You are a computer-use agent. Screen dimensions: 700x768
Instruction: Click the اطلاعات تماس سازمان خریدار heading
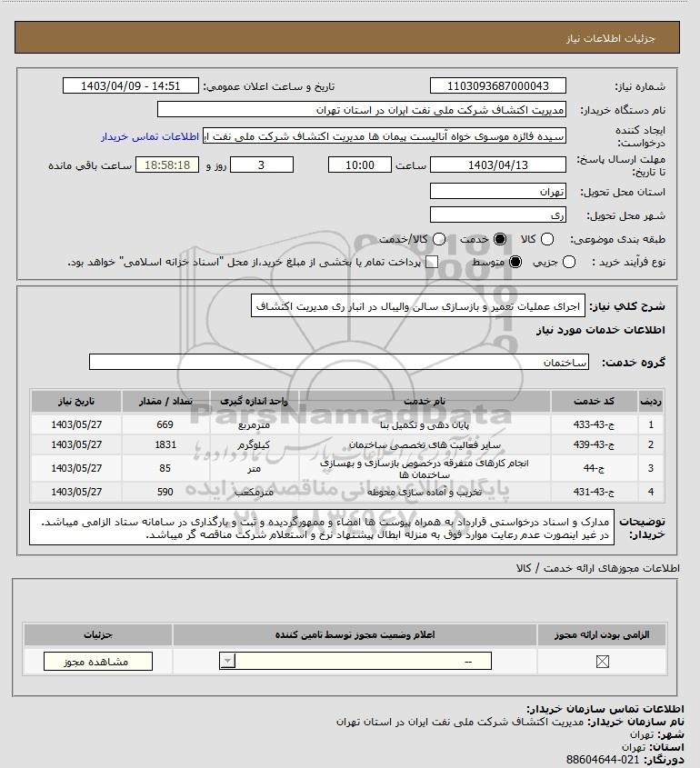(x=605, y=709)
